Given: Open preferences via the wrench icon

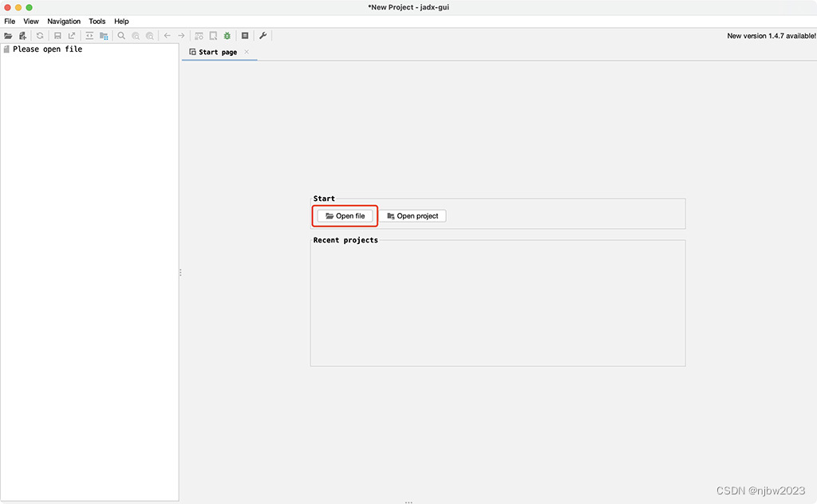Looking at the screenshot, I should click(x=262, y=35).
